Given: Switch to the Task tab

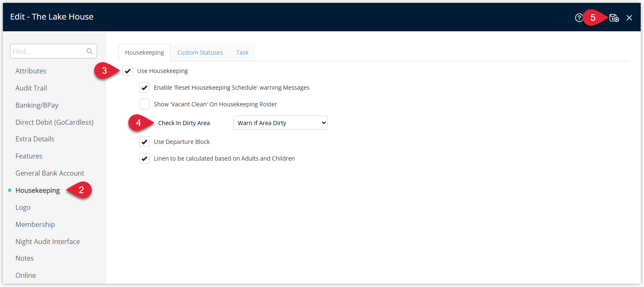Looking at the screenshot, I should [242, 53].
